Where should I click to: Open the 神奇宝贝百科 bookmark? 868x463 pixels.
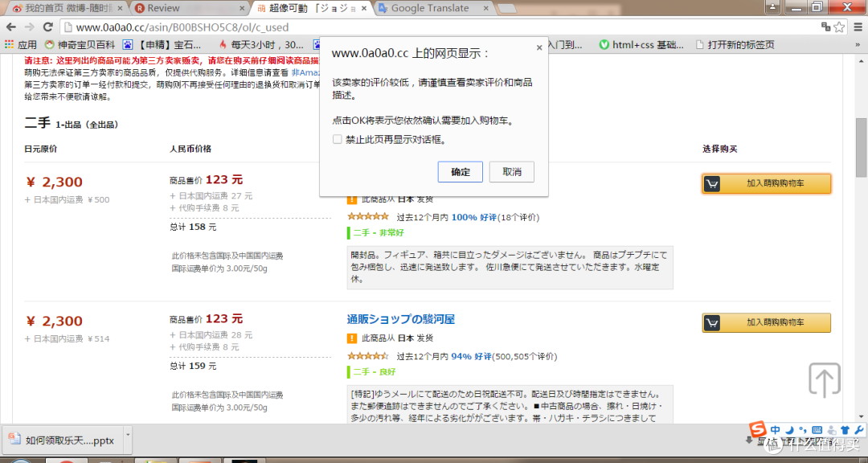[80, 45]
